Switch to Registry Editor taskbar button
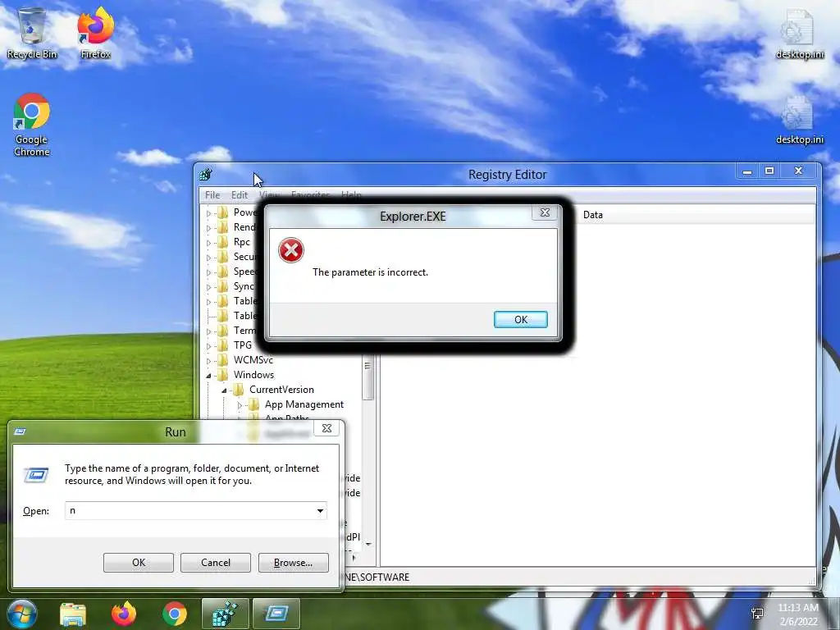Viewport: 840px width, 630px height. click(225, 614)
